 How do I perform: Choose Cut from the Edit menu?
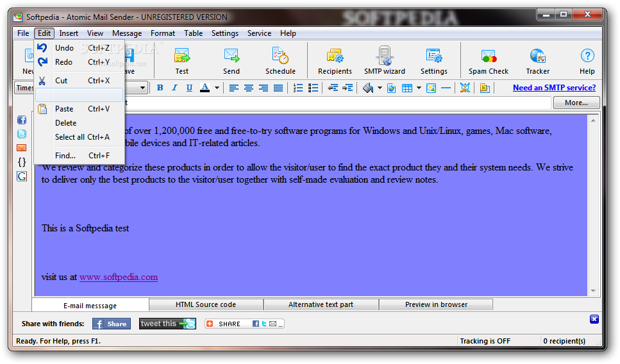80,81
